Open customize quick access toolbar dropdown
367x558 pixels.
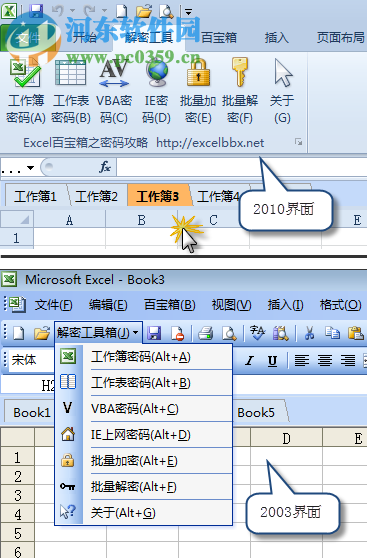pyautogui.click(x=188, y=12)
